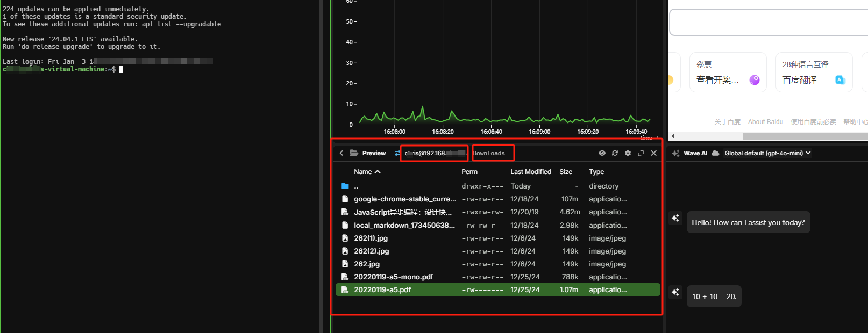Viewport: 868px width, 333px height.
Task: Open Preview block settings gear
Action: point(628,153)
